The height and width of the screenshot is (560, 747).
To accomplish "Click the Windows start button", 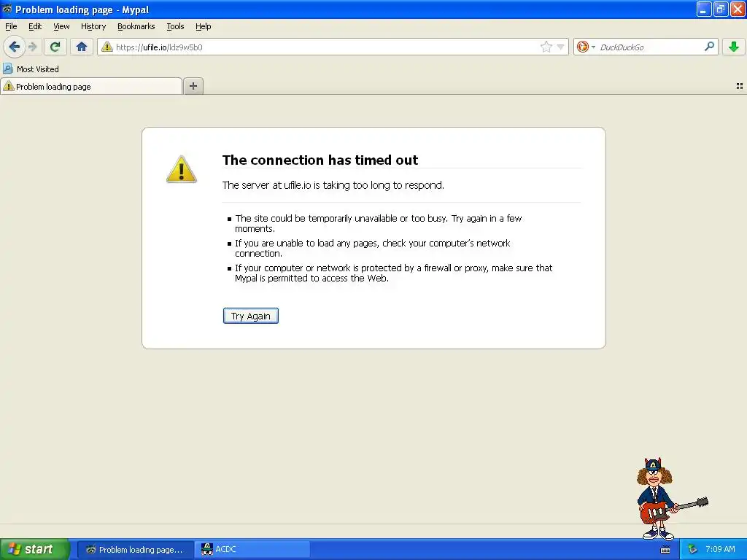I will pyautogui.click(x=35, y=549).
